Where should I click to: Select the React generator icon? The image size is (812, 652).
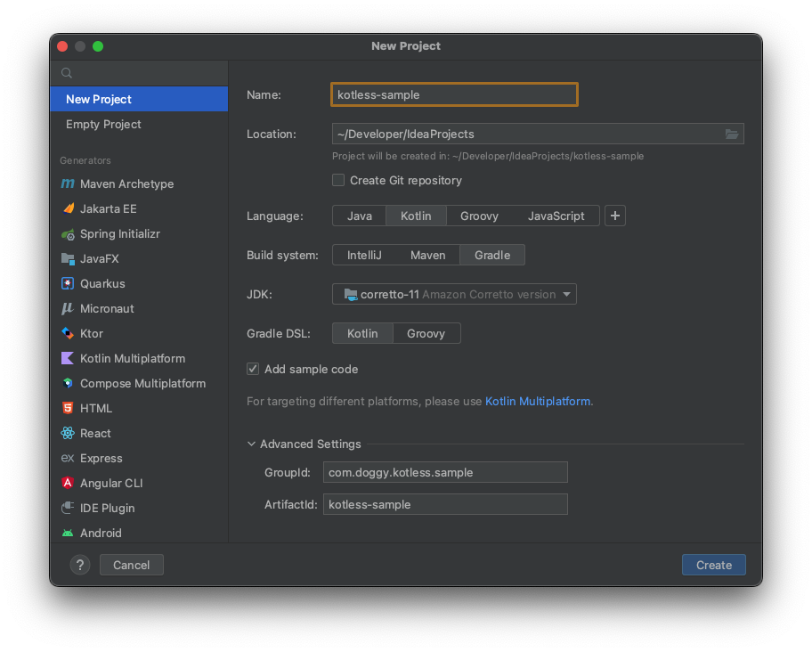coord(68,434)
